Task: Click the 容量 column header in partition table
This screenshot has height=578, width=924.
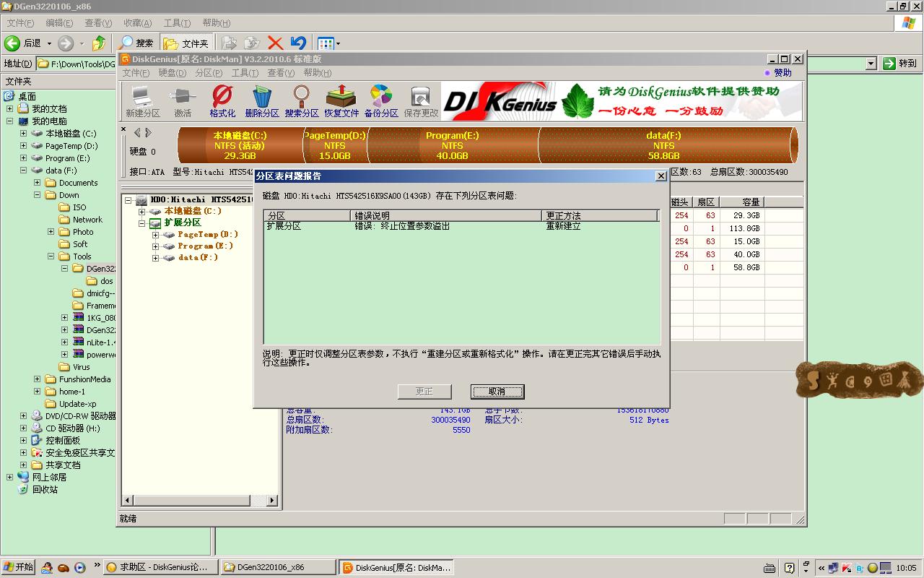Action: (742, 202)
